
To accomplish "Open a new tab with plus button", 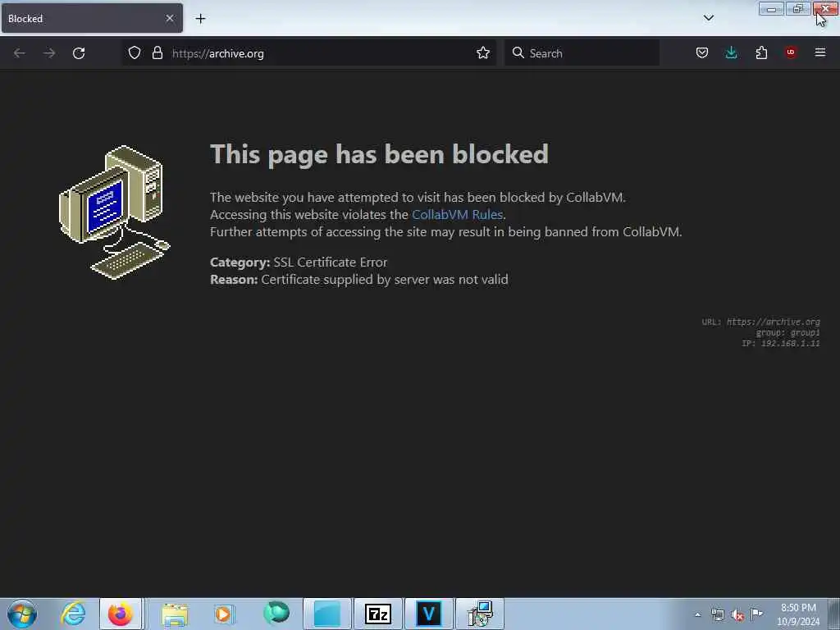I will [200, 19].
